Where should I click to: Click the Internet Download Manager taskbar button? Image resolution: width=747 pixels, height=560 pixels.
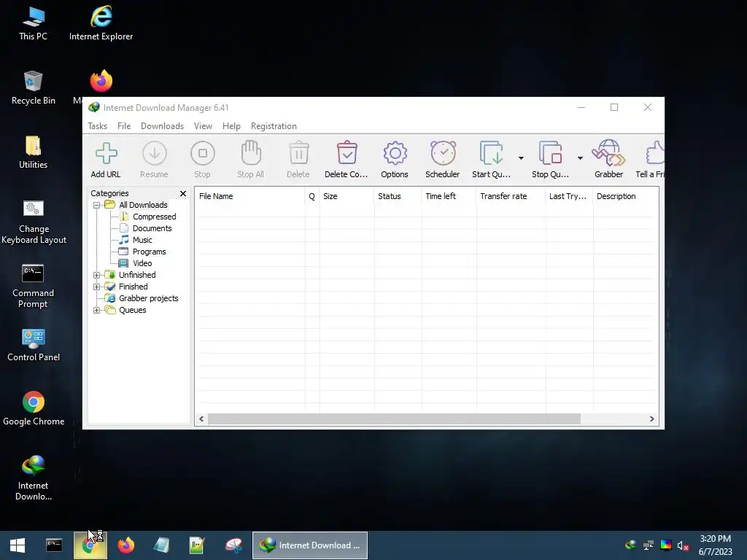pyautogui.click(x=309, y=545)
